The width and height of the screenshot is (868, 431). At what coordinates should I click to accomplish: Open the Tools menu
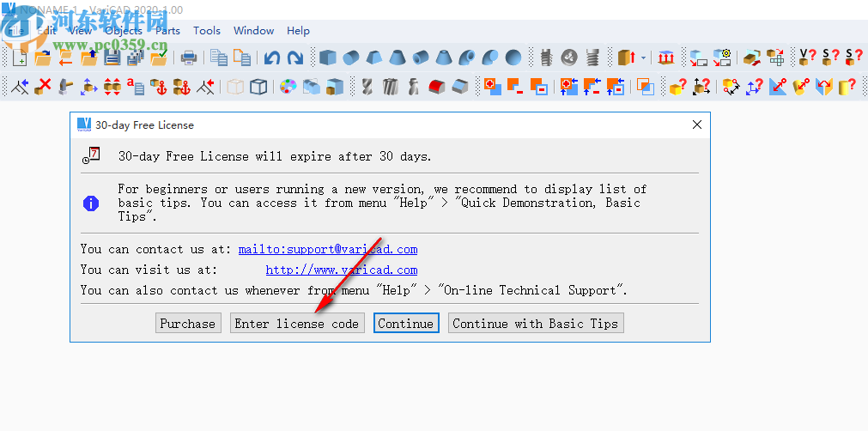[207, 31]
